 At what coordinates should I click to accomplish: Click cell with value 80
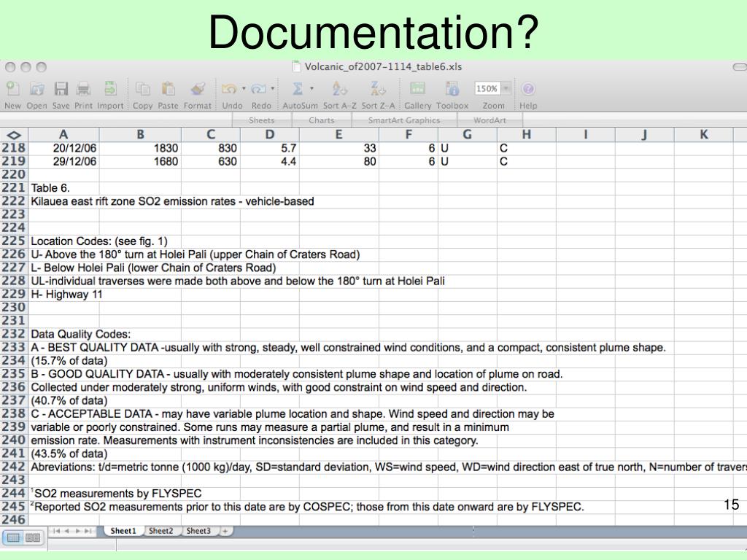tap(338, 161)
